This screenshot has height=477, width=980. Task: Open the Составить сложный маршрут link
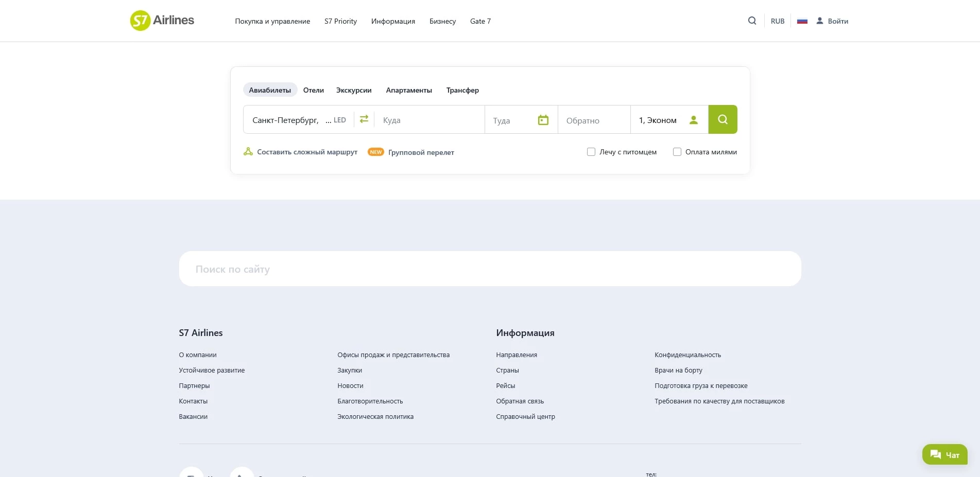[x=307, y=152]
